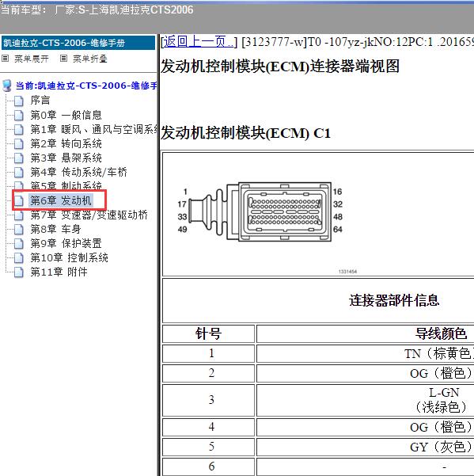This screenshot has height=476, width=474.
Task: Click the page icon beside 第6章 发动机
Action: (19, 200)
